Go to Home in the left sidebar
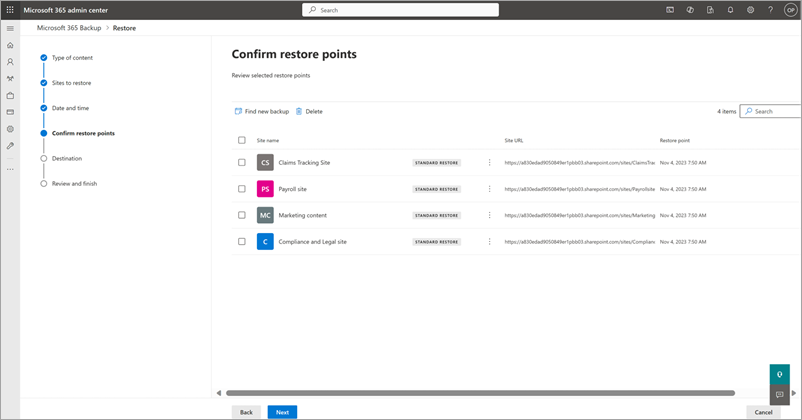 (11, 45)
